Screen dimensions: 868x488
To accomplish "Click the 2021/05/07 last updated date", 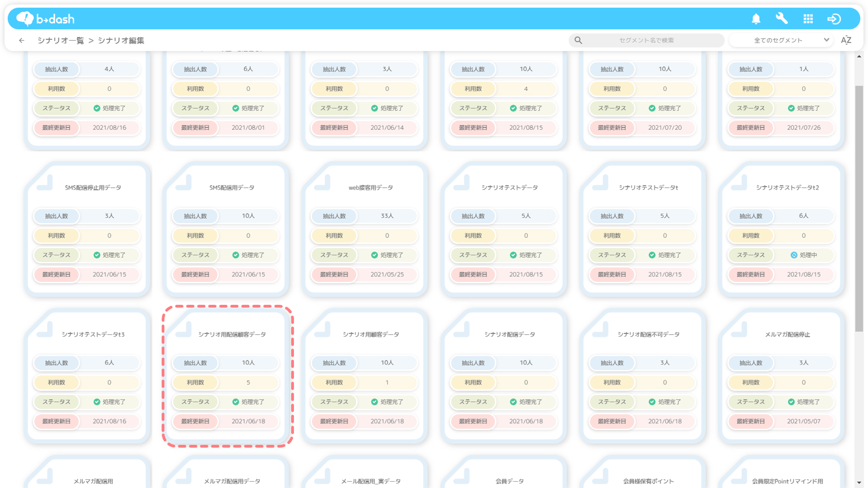I will [x=804, y=421].
